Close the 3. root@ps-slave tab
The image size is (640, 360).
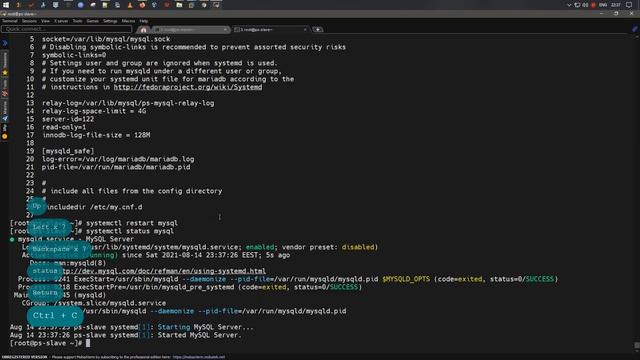(x=305, y=29)
